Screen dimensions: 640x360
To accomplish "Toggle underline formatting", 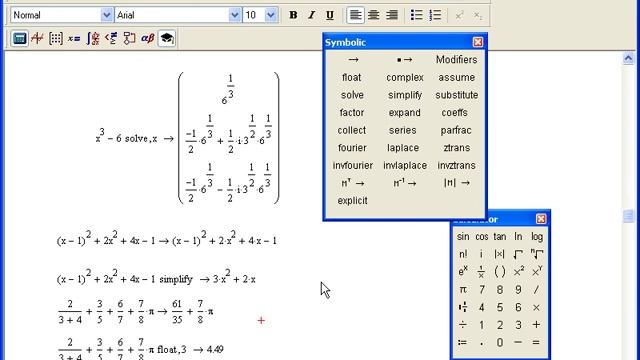I will (330, 15).
